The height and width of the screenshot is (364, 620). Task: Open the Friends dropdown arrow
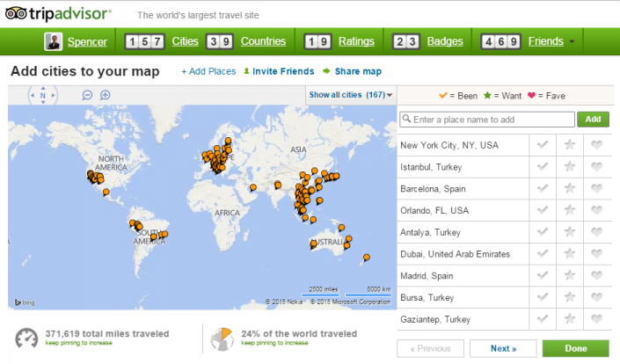point(573,41)
